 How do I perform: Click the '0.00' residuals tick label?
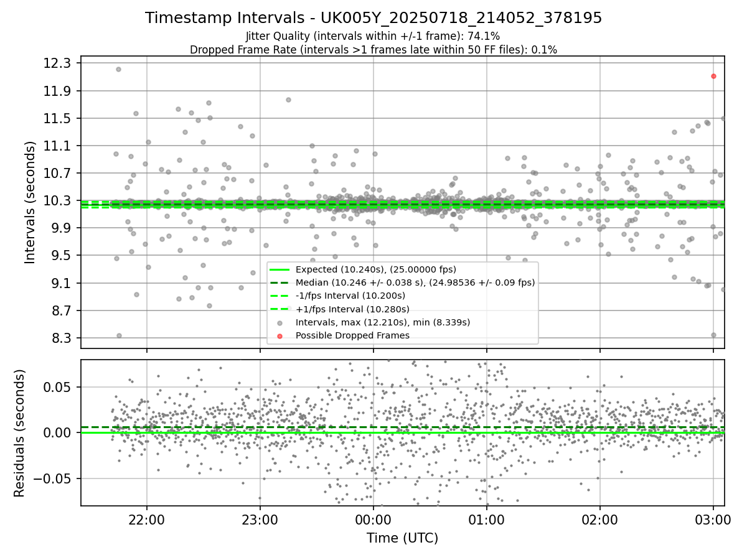pyautogui.click(x=59, y=432)
